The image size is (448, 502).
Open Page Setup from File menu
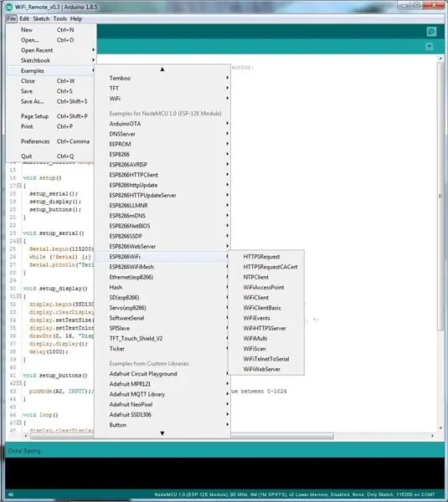pos(51,116)
